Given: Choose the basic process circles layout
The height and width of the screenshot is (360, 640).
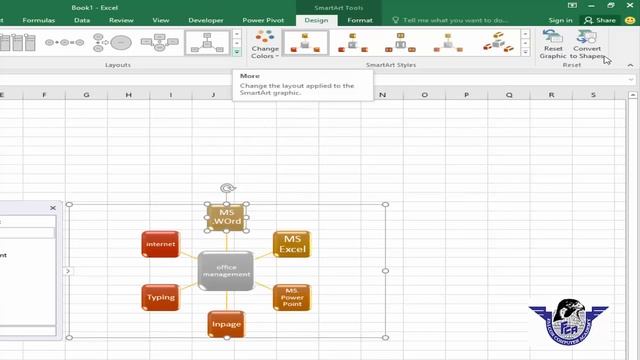Looking at the screenshot, I should pos(64,42).
